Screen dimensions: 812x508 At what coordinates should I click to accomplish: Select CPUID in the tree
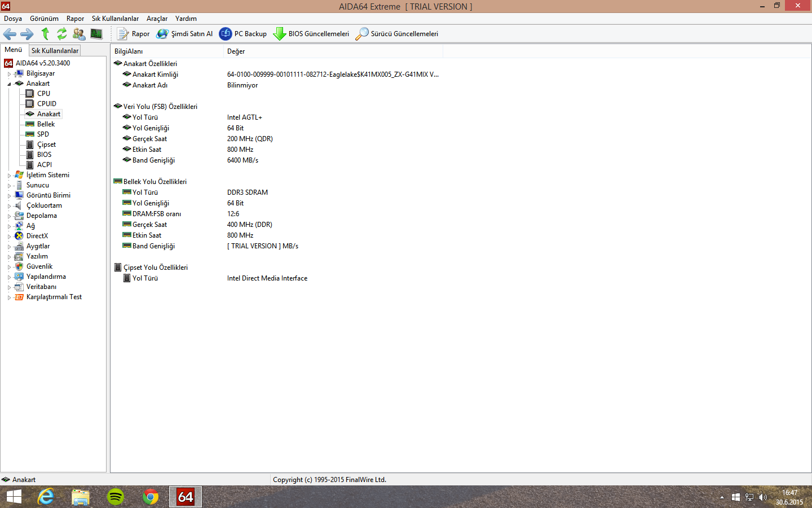coord(47,104)
